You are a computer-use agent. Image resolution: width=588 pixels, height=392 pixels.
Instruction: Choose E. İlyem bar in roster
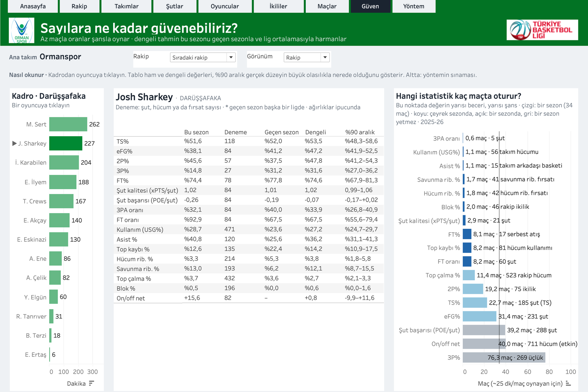tap(63, 182)
